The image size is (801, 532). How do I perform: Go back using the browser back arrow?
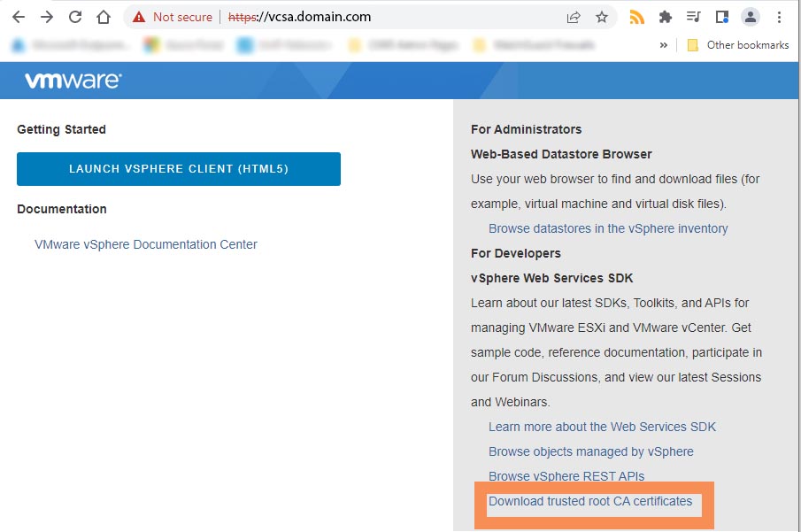[19, 17]
